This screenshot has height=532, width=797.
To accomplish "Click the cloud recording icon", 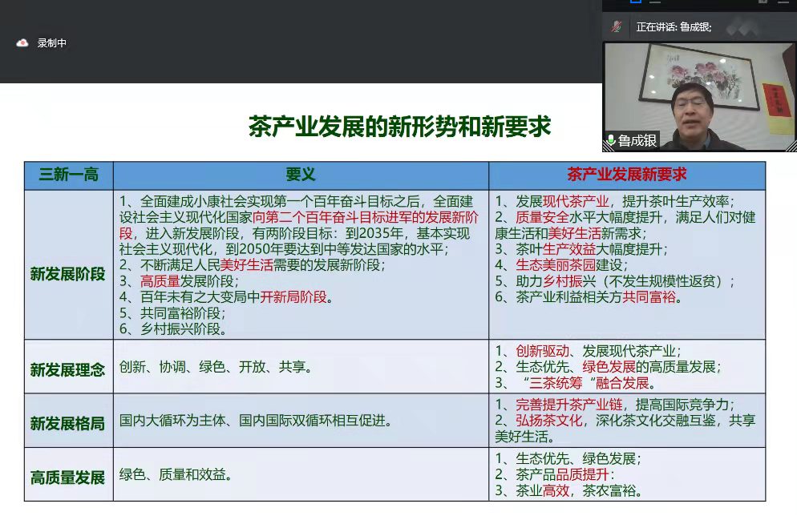I will 22,43.
